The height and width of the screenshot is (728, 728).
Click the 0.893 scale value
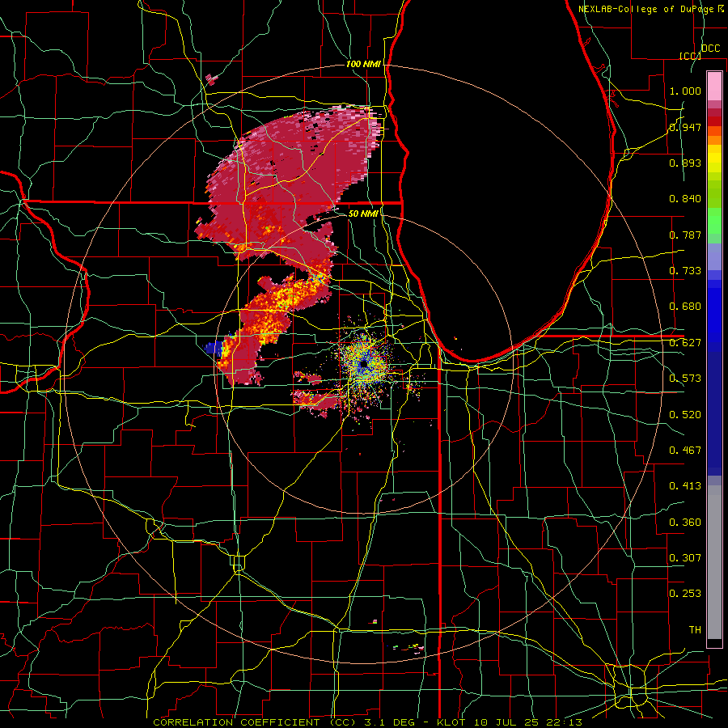tap(685, 163)
